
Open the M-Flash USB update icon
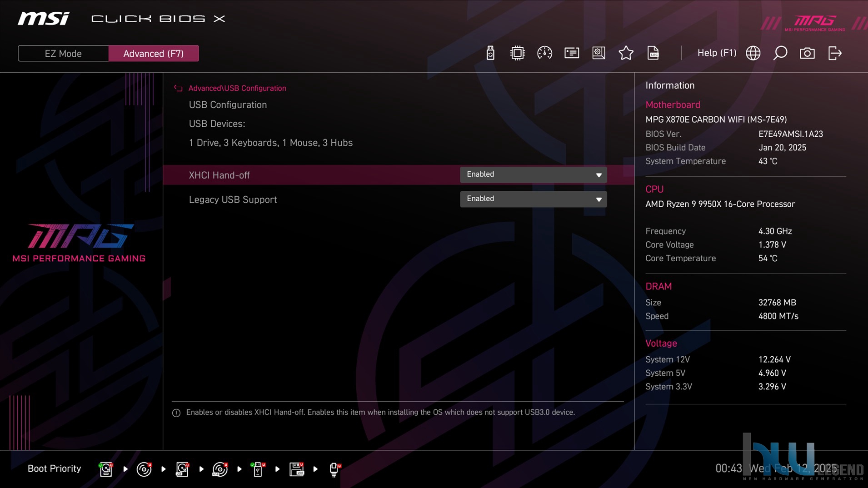pyautogui.click(x=490, y=53)
